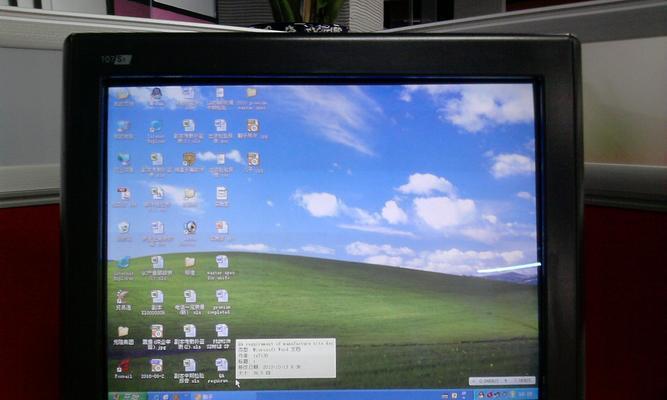Select the red presentation file desktop icon
The height and width of the screenshot is (400, 667).
(222, 231)
